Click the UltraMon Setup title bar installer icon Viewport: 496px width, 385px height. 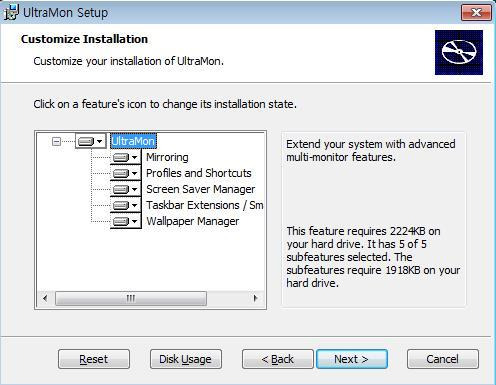tap(11, 13)
